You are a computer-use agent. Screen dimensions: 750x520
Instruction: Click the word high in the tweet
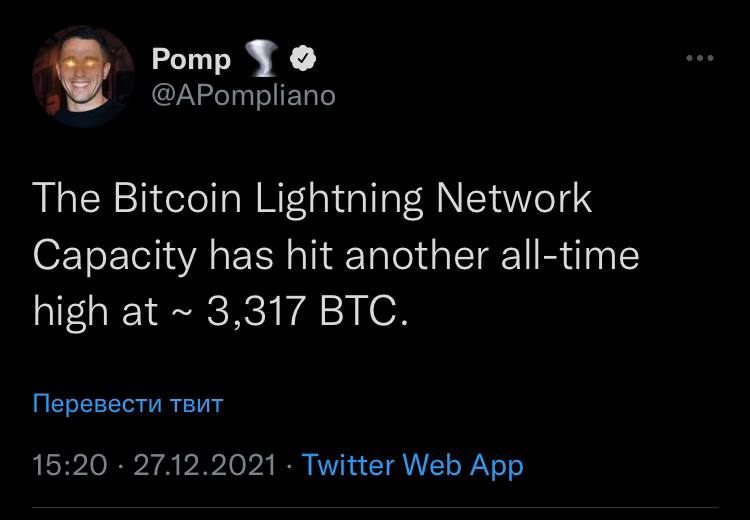point(71,313)
